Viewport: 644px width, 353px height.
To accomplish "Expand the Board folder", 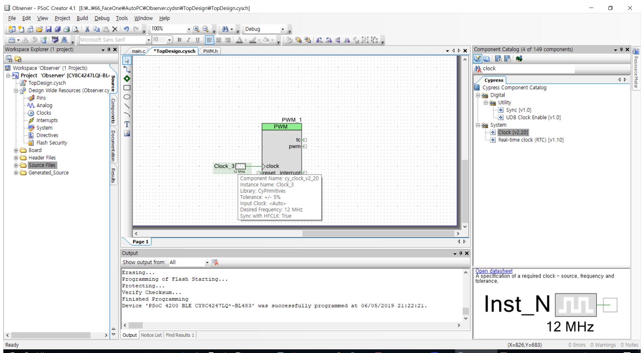I will pyautogui.click(x=16, y=150).
